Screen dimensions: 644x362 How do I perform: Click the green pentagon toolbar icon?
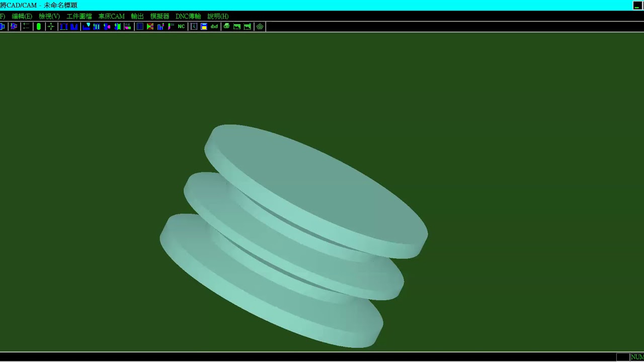point(260,27)
